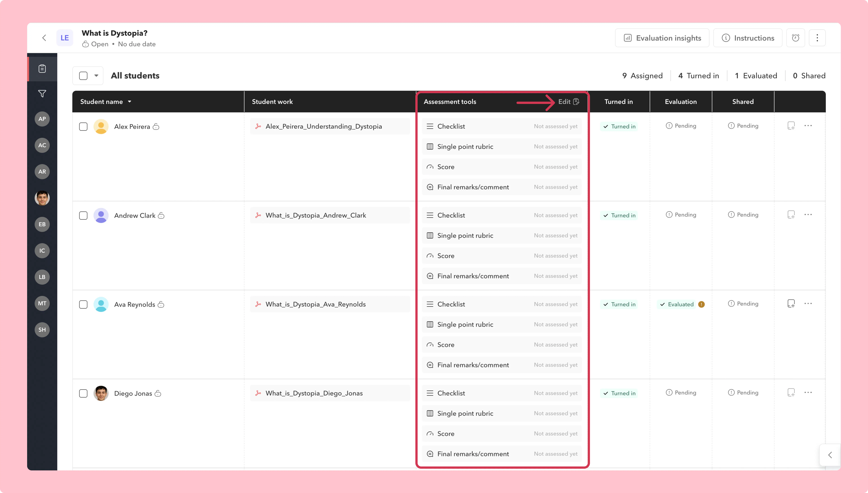Expand the side panel with bottom-right chevron
Image resolution: width=868 pixels, height=493 pixels.
click(830, 455)
